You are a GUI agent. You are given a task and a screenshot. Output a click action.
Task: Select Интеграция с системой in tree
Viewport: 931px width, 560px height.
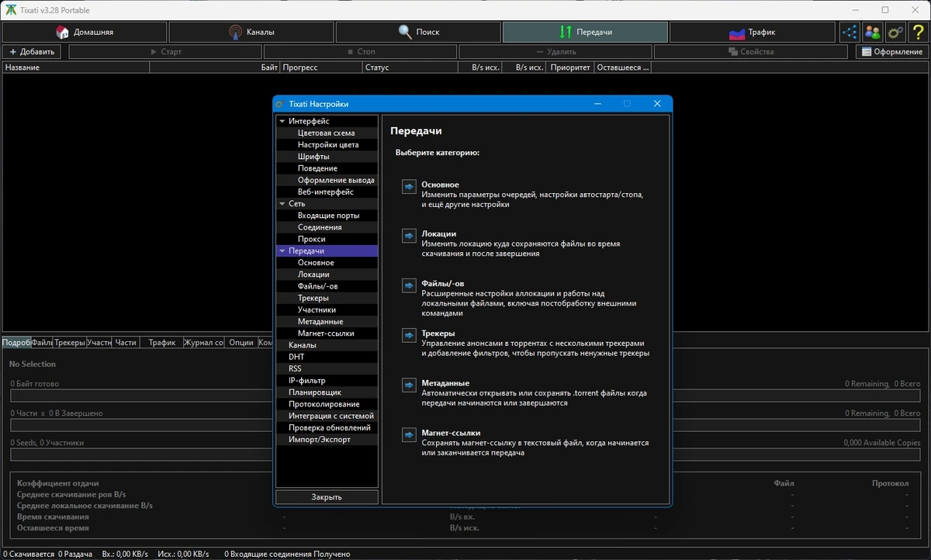tap(327, 416)
